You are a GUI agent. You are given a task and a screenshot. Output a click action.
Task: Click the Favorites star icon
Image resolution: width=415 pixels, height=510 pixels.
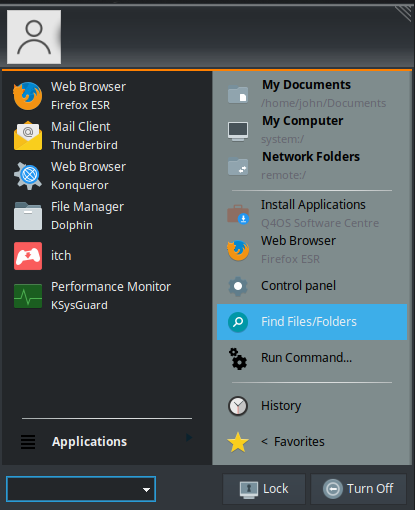(x=238, y=442)
